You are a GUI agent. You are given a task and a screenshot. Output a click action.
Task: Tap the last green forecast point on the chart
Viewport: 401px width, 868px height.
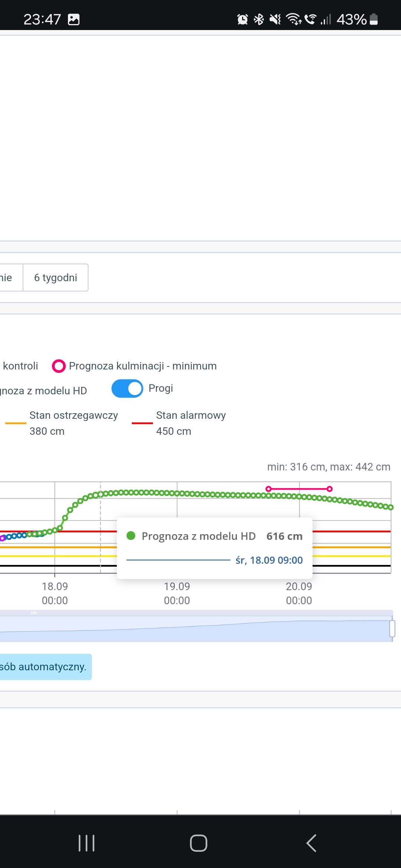click(391, 507)
